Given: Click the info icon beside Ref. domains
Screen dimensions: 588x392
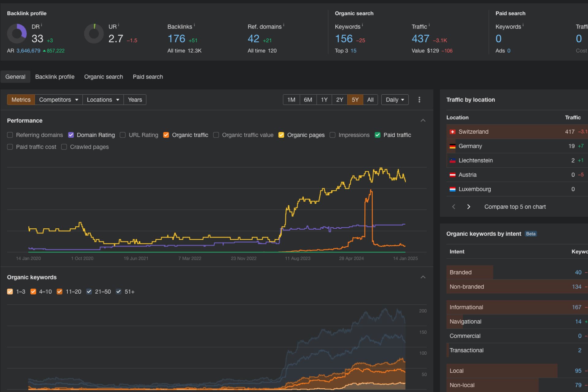Looking at the screenshot, I should [x=284, y=25].
